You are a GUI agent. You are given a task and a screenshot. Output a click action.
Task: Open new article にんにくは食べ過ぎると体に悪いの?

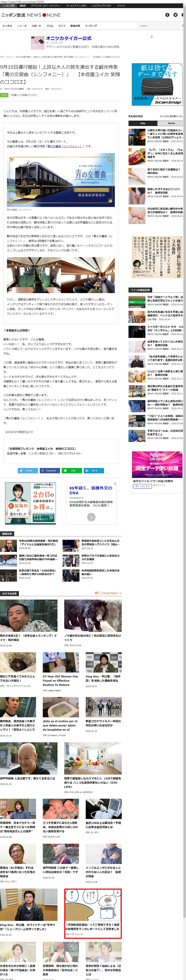165,373
